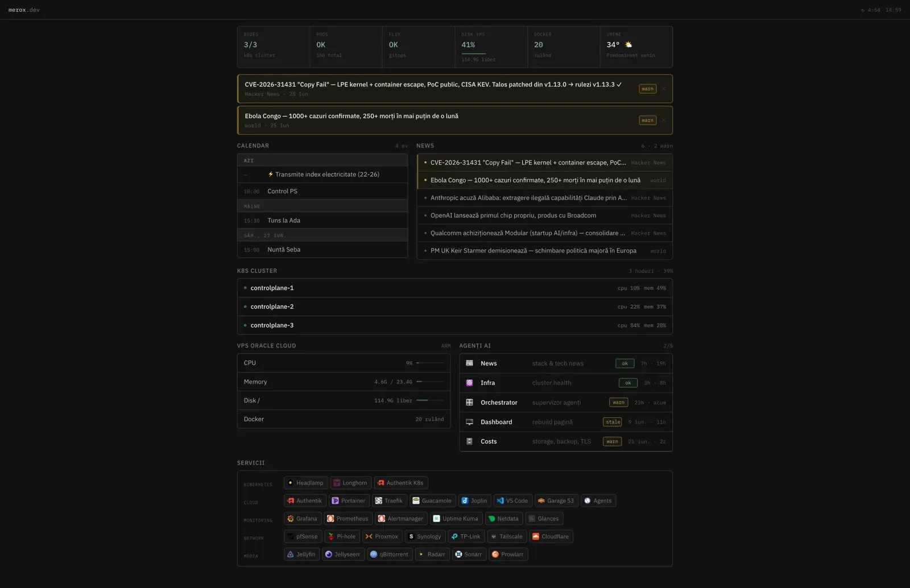Open Tailscale service
The width and height of the screenshot is (910, 588).
coord(507,536)
